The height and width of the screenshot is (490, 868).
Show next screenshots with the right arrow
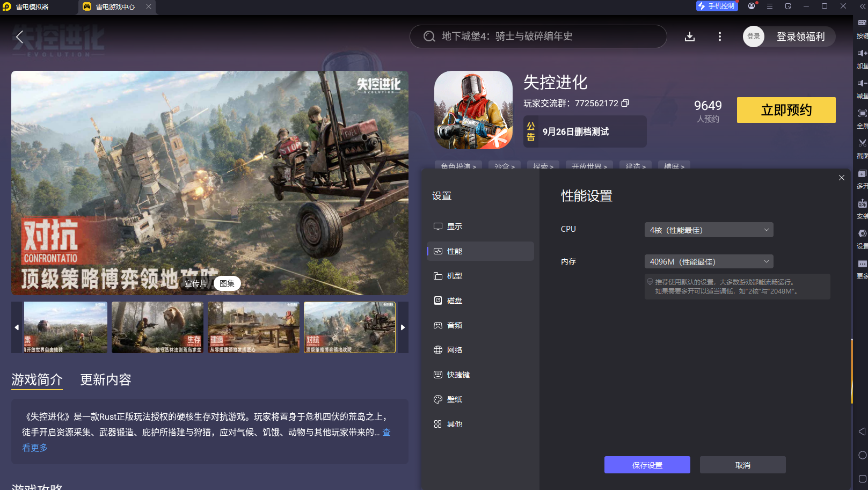[x=403, y=327]
